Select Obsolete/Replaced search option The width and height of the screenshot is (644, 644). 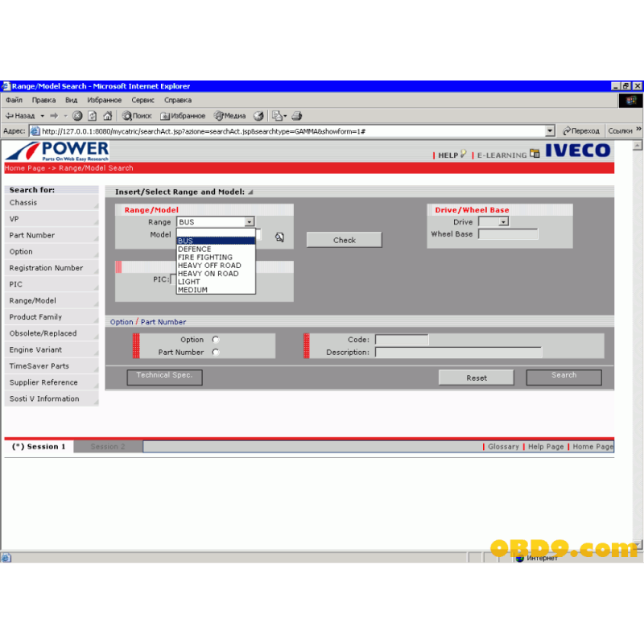(52, 333)
